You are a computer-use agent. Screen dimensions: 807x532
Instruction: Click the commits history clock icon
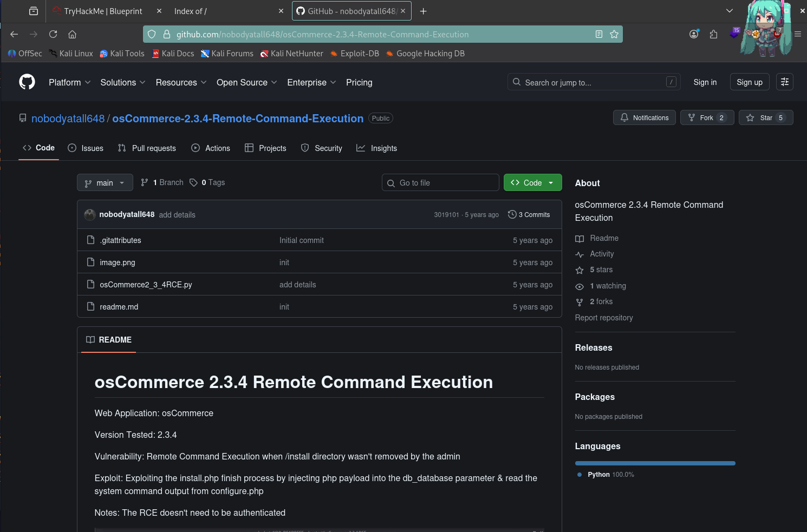pos(512,214)
